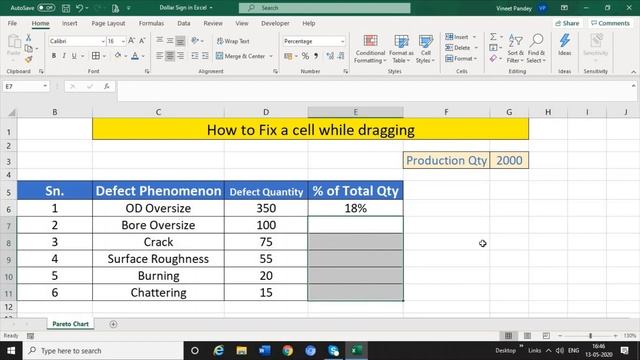640x360 pixels.
Task: Adjust the zoom slider in status bar
Action: (x=590, y=336)
